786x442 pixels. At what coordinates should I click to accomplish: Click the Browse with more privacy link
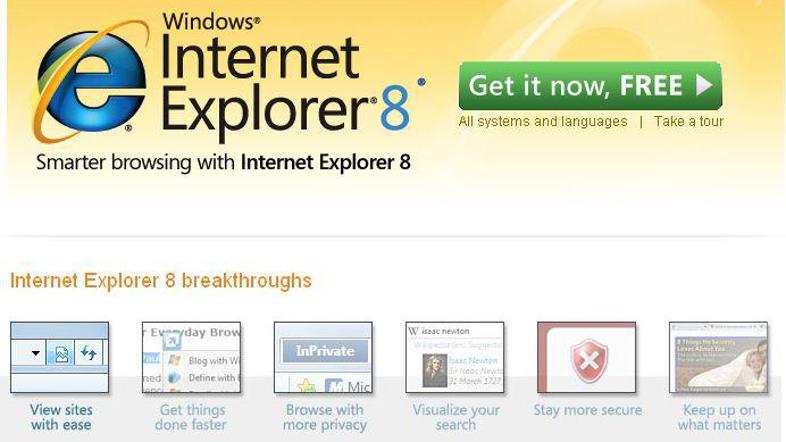click(324, 417)
